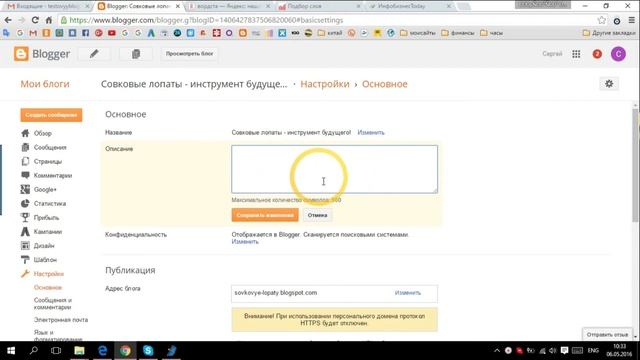Open Мои блоги link
640x360 pixels.
click(45, 84)
